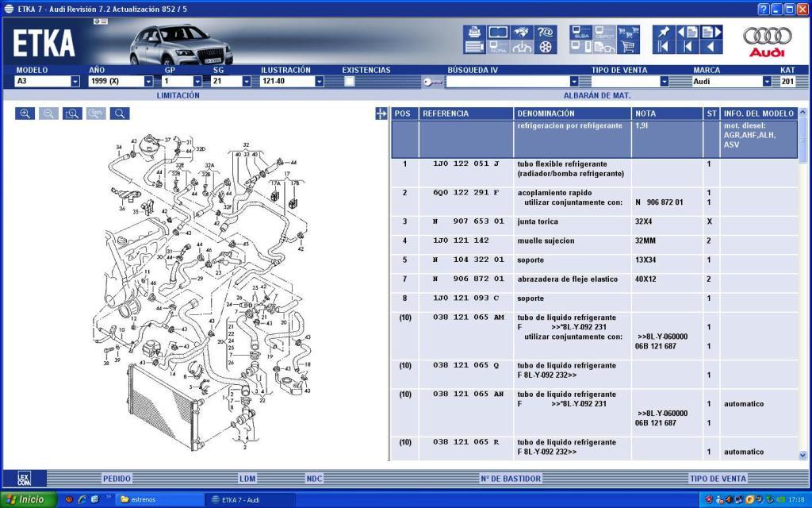Select row 'acoplamiento rapido'
812x508 pixels.
point(595,202)
